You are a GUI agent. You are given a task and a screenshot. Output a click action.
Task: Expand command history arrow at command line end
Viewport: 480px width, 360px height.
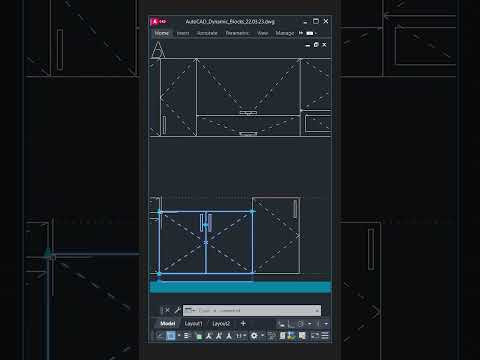(317, 311)
